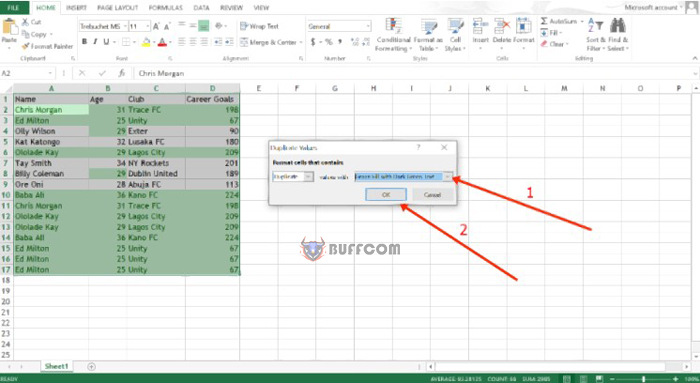Open Sort & Filter options
The height and width of the screenshot is (383, 700).
(595, 35)
